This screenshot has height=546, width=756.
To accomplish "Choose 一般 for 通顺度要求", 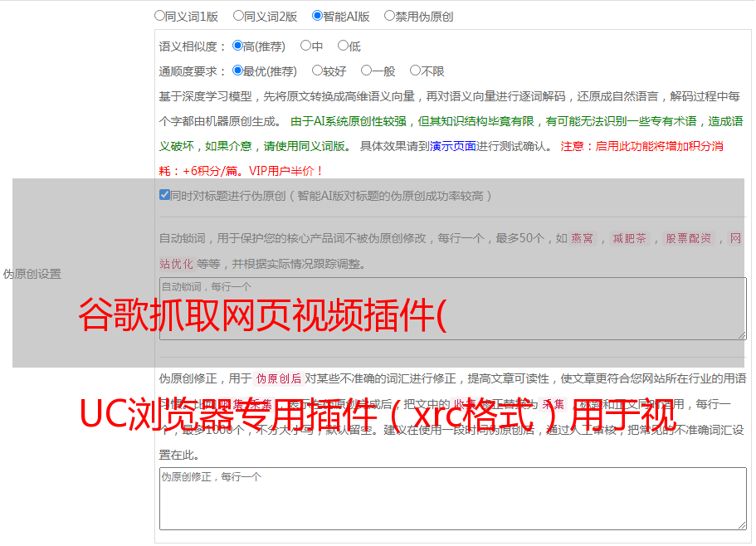I will [366, 71].
